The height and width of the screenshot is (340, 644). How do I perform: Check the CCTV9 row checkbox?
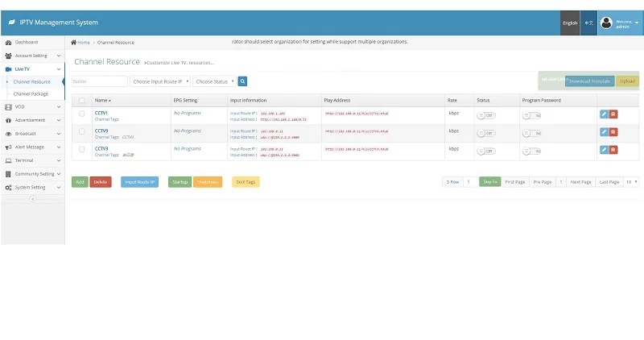[x=82, y=131]
